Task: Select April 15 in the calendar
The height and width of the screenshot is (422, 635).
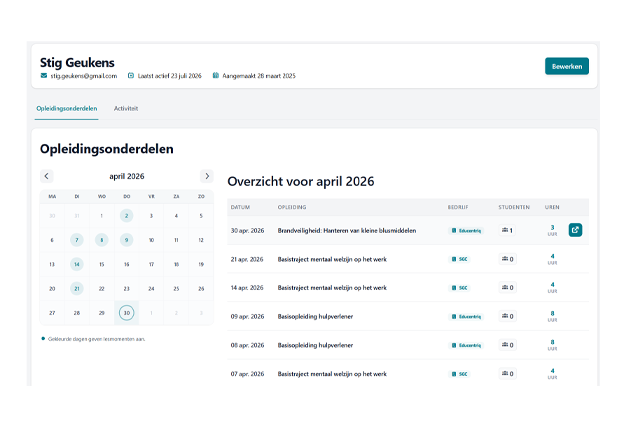Action: (x=102, y=264)
